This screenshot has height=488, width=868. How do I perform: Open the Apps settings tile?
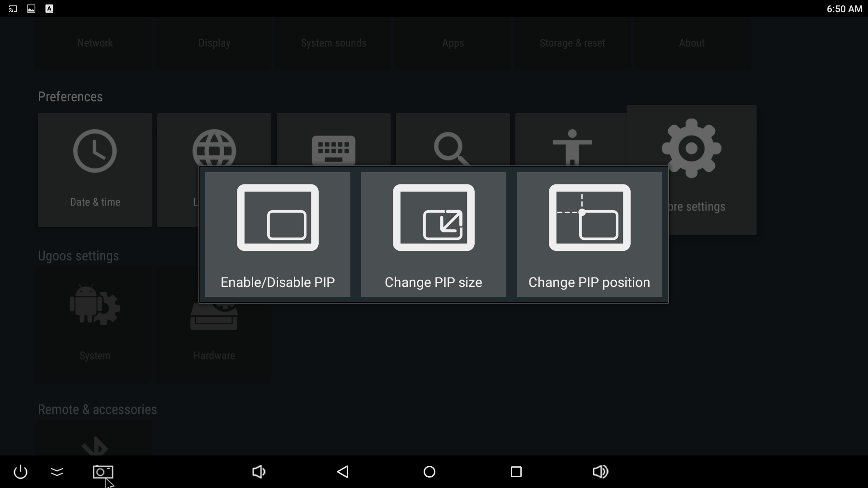453,43
